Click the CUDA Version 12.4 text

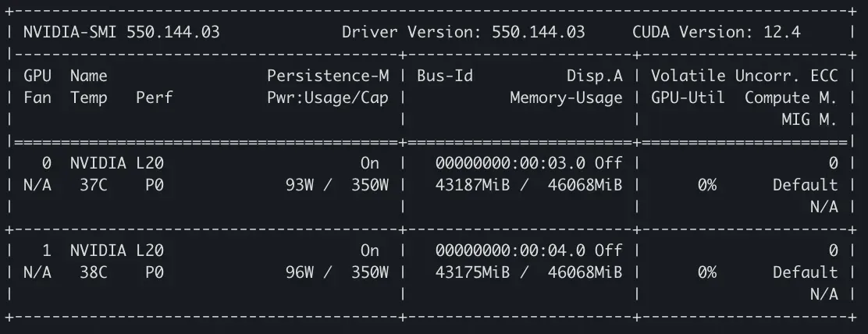pos(717,32)
